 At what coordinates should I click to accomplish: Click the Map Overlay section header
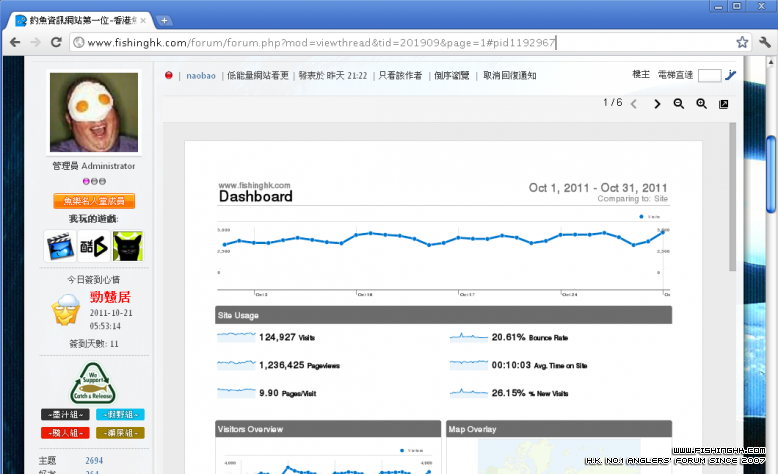(x=559, y=429)
